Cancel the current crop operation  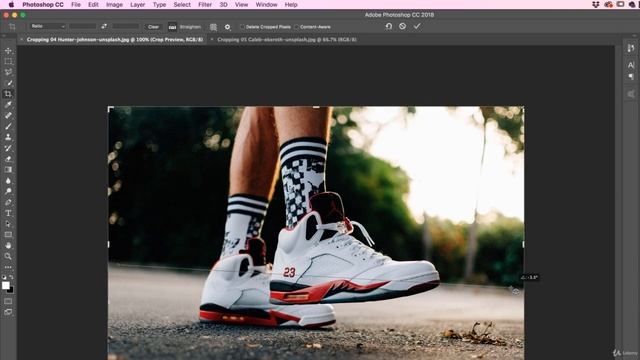click(x=402, y=26)
